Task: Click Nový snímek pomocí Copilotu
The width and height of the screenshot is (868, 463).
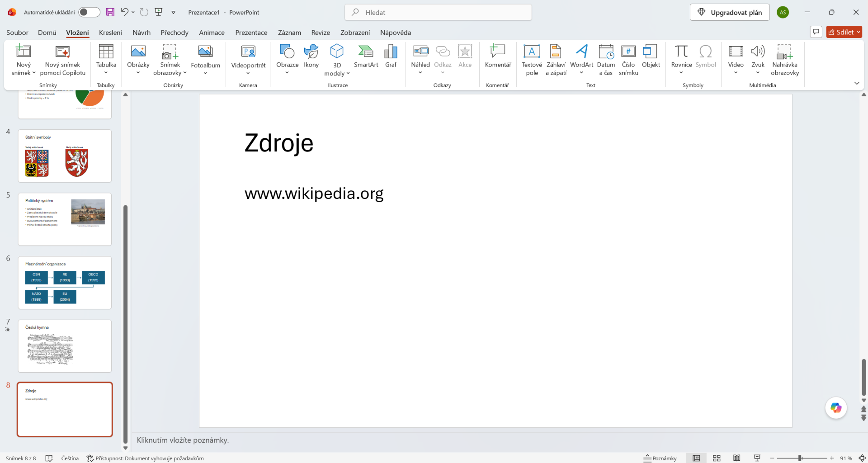Action: 63,59
